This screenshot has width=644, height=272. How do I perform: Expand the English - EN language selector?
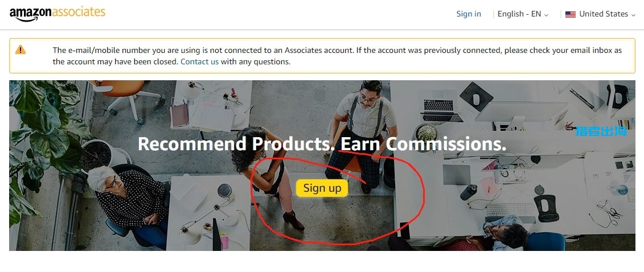click(x=522, y=14)
